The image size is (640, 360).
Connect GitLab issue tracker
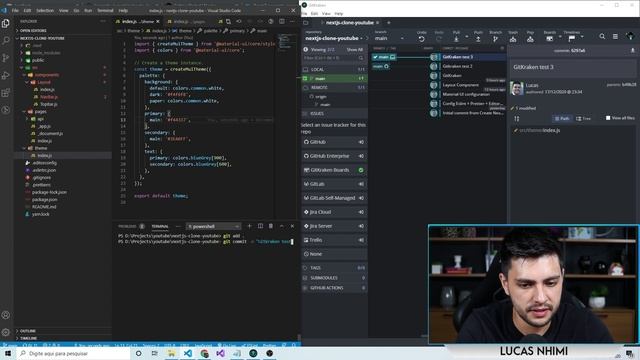[334, 184]
